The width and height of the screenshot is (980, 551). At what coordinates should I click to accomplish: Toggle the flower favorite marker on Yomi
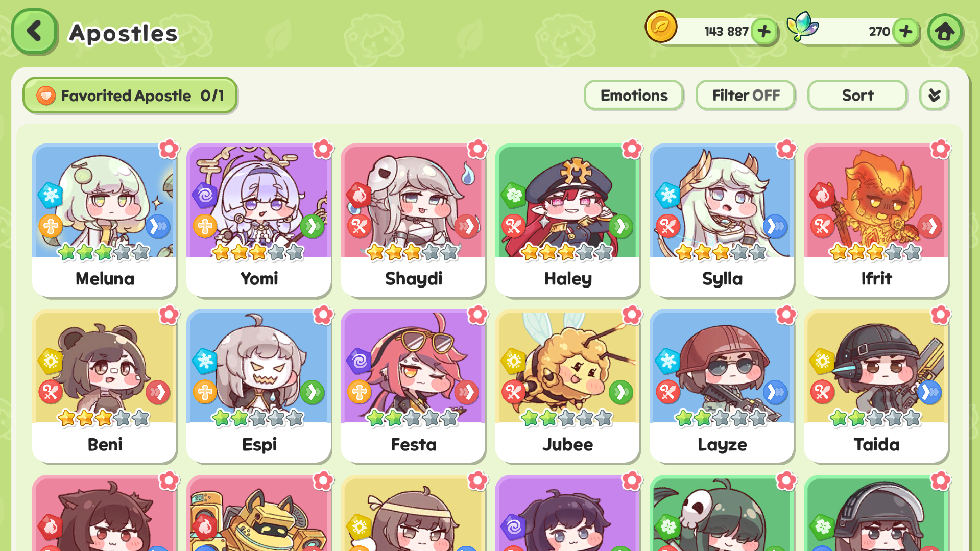(323, 149)
